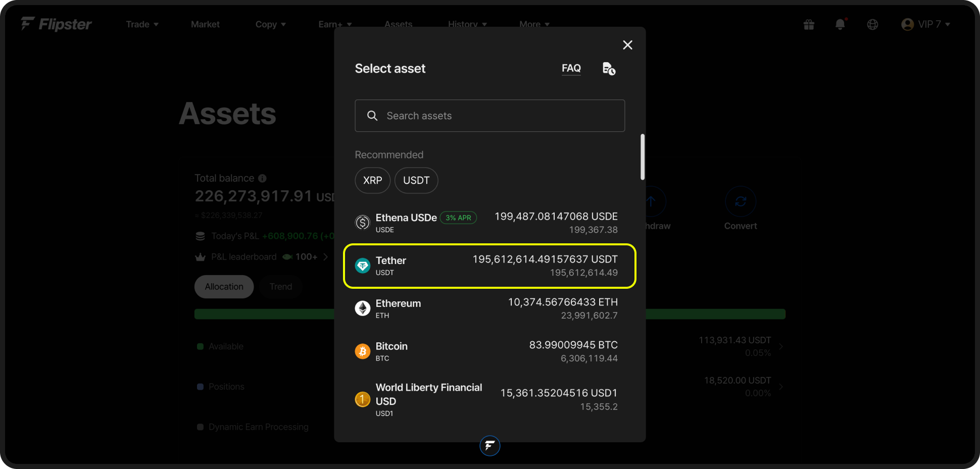Click the Tether coin icon
Image resolution: width=980 pixels, height=469 pixels.
click(x=363, y=266)
